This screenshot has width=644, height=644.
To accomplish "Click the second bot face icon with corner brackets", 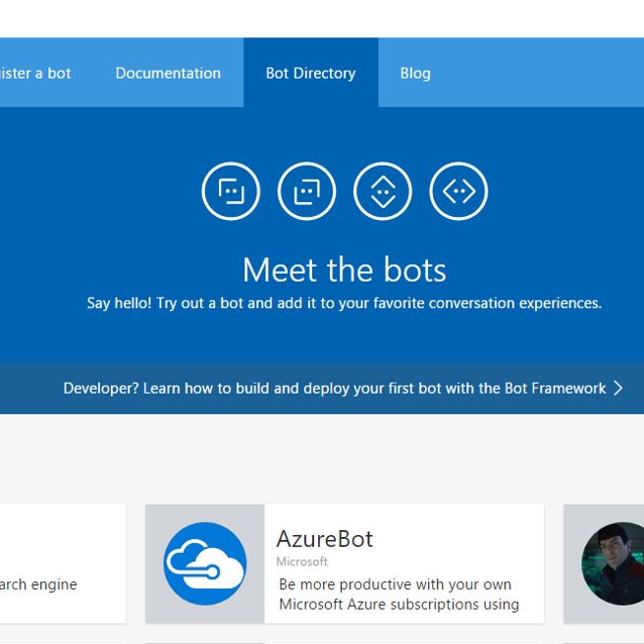I will point(307,191).
